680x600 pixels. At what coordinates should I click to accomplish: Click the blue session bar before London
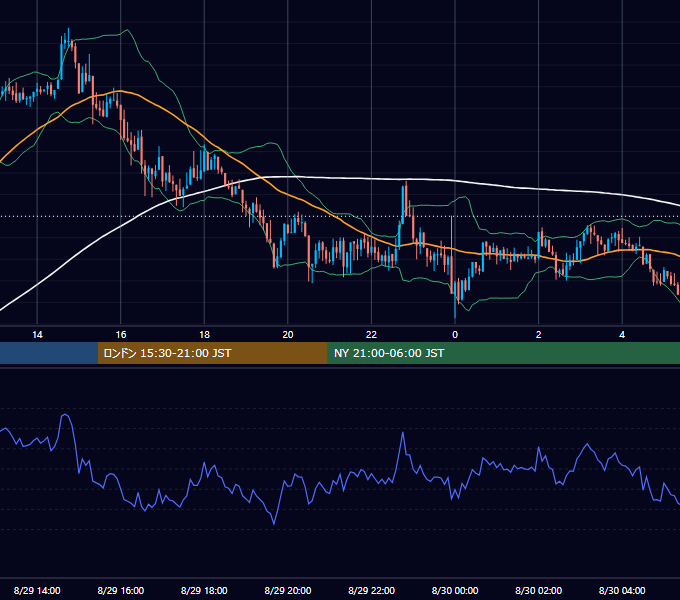pyautogui.click(x=49, y=353)
